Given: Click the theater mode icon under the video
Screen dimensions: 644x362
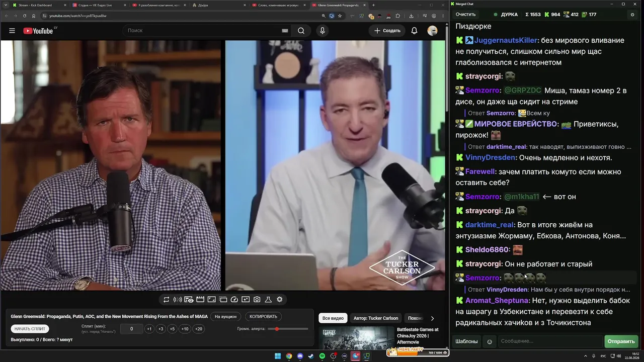Looking at the screenshot, I should click(x=212, y=300).
